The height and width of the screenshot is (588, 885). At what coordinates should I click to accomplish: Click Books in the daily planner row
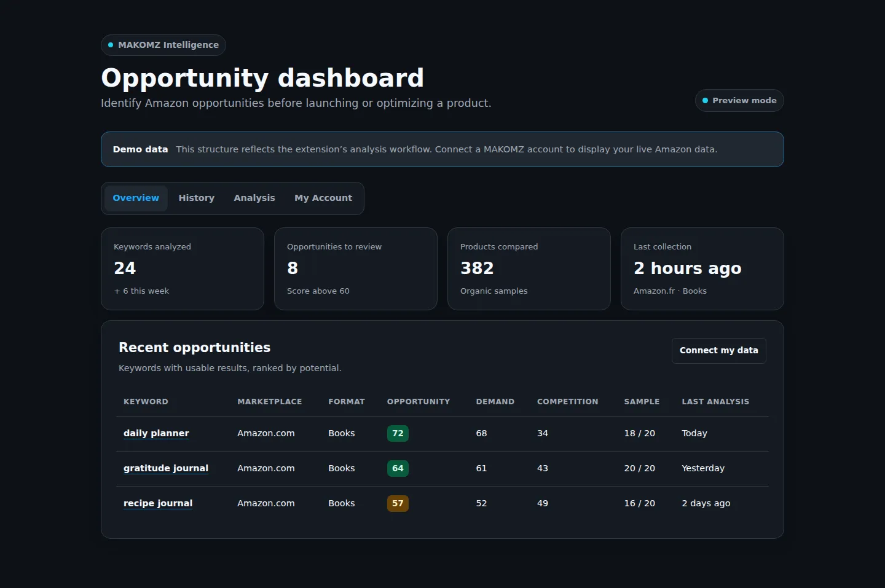tap(342, 434)
